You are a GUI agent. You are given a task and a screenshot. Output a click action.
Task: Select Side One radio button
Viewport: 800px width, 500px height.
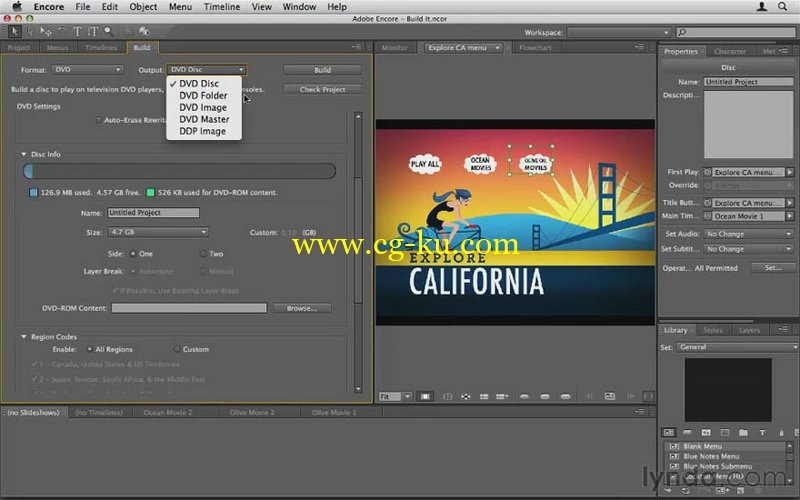[133, 254]
